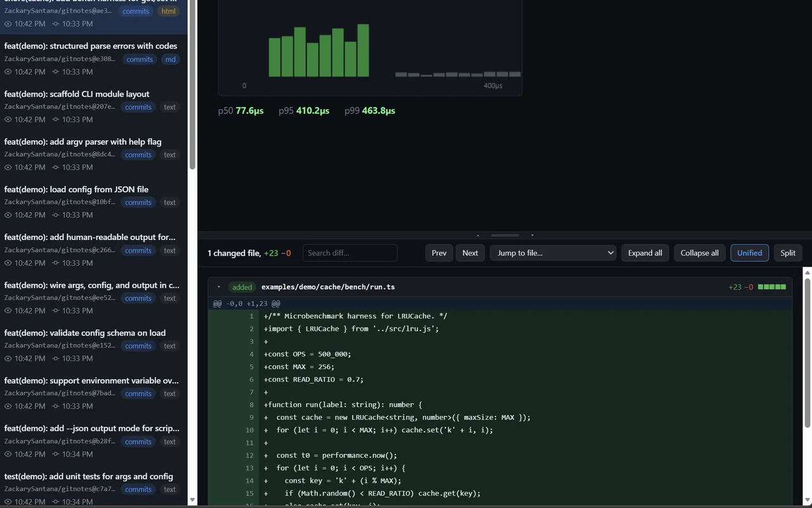812x508 pixels.
Task: Click the 400µs axis label on chart
Action: coord(493,85)
